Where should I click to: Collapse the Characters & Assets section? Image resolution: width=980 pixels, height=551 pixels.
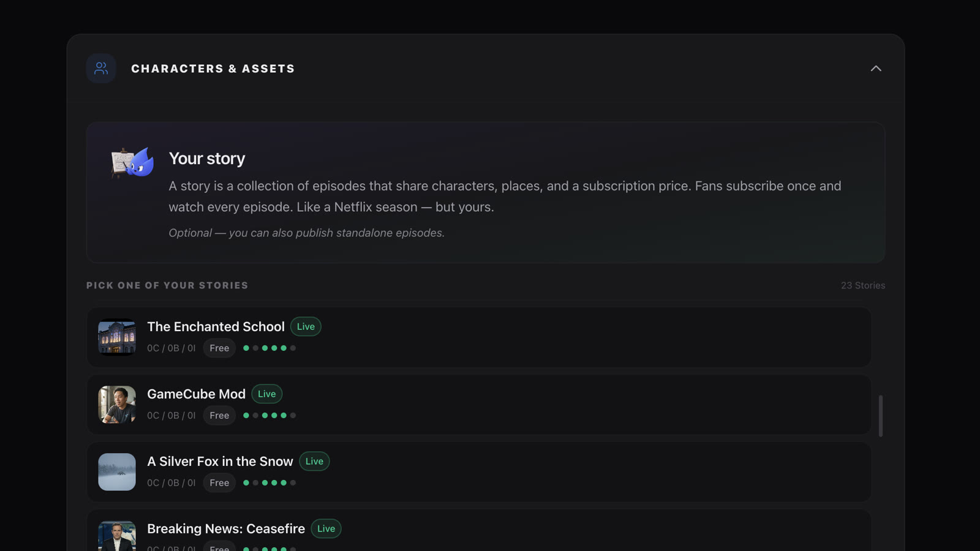pos(876,69)
